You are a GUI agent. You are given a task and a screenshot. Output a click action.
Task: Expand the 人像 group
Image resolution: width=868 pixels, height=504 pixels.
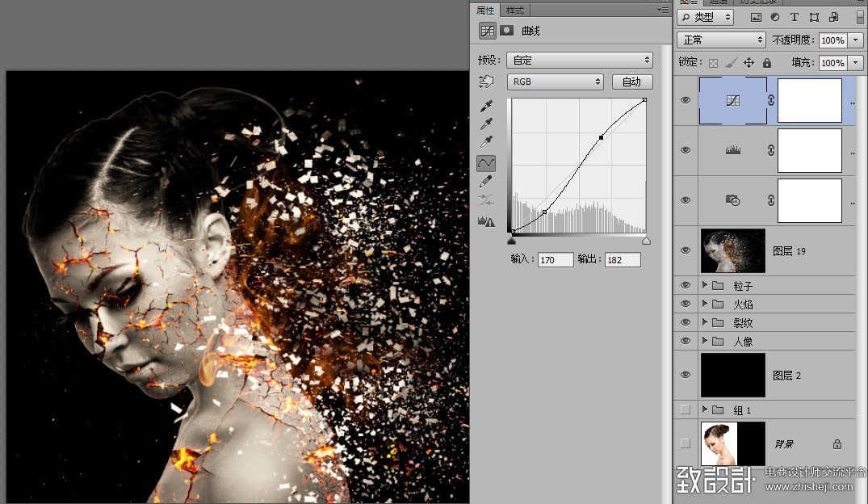point(705,341)
